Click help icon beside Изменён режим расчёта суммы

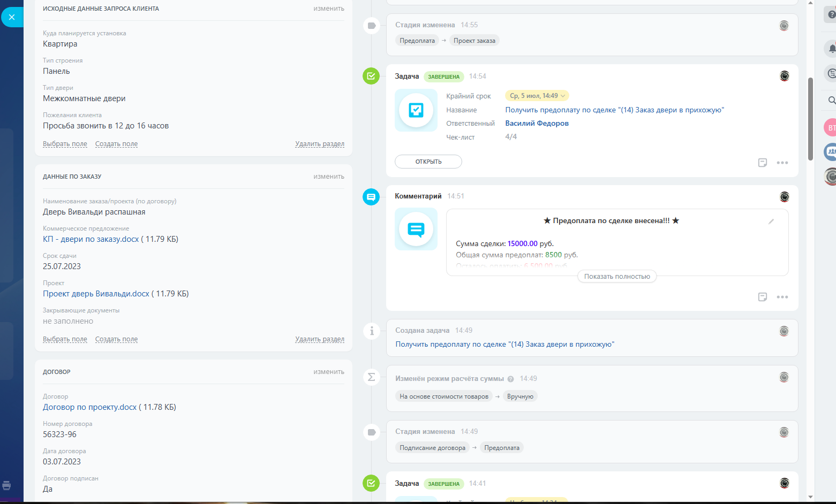tap(510, 379)
